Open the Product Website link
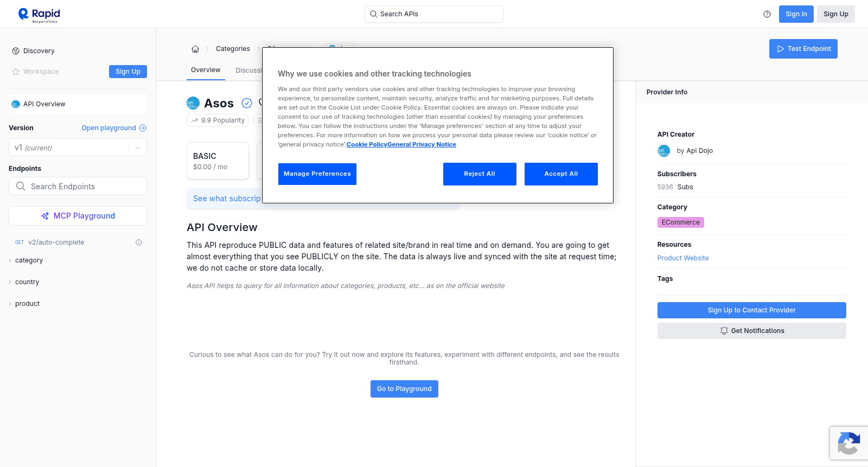This screenshot has width=868, height=467. (683, 258)
